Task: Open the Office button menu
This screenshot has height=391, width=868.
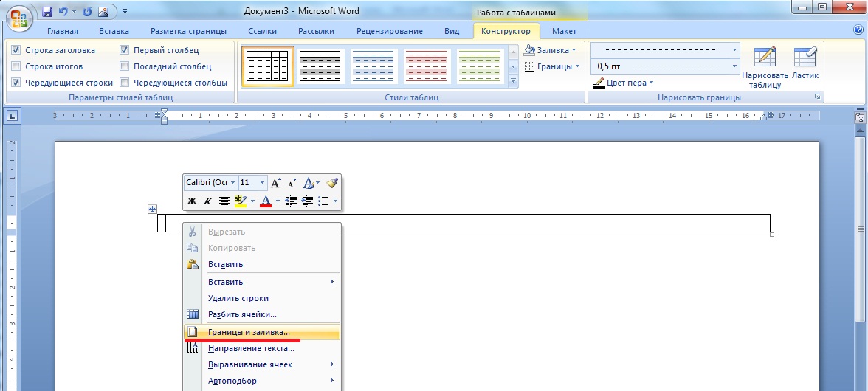Action: (19, 18)
